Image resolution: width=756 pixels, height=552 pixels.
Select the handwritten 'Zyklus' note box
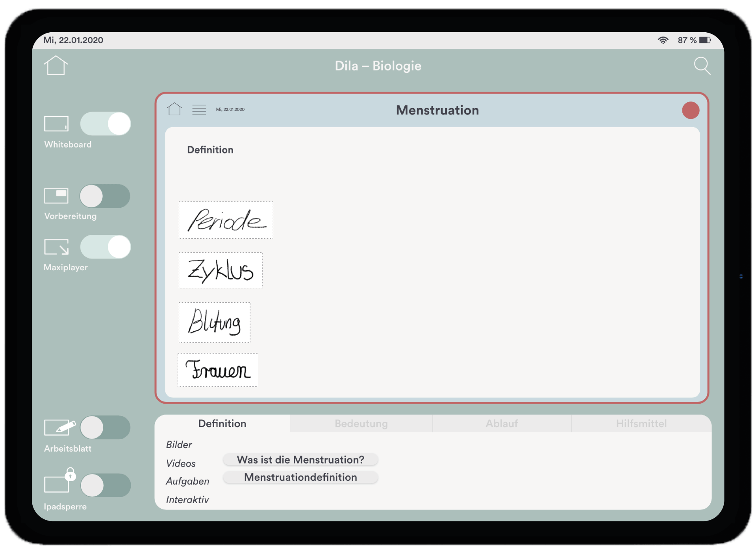pos(220,270)
